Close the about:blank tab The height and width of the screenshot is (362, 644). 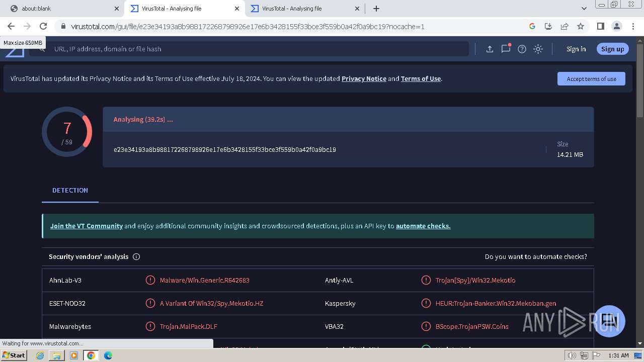(117, 9)
